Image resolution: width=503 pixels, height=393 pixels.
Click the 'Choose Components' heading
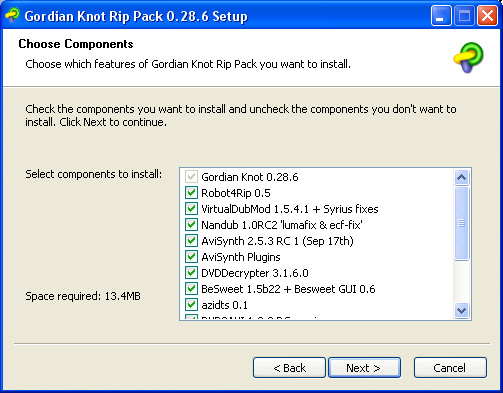tap(76, 44)
